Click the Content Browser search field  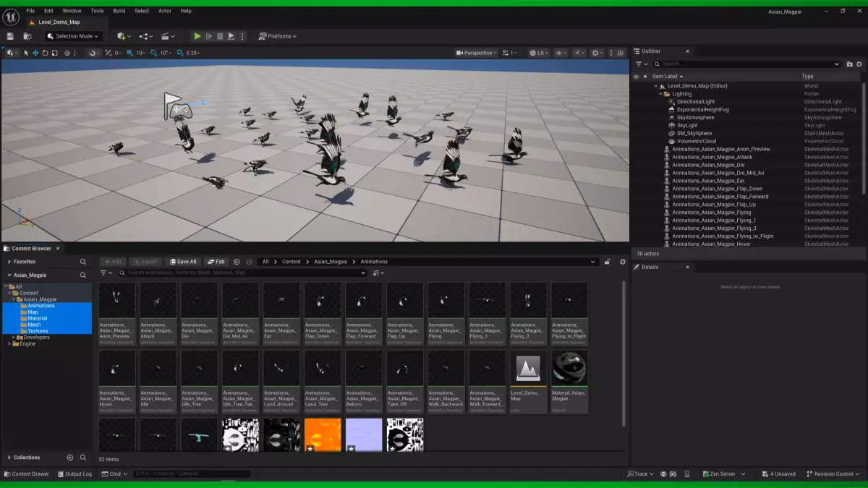242,273
